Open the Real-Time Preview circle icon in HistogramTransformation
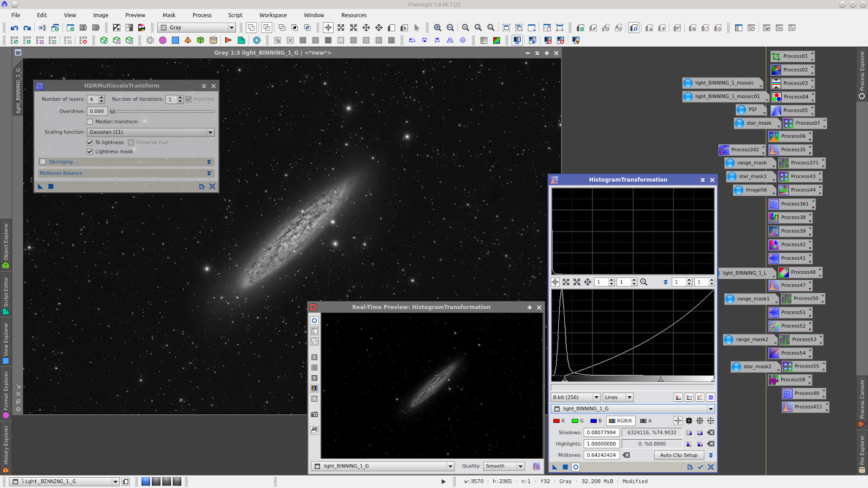 [576, 467]
